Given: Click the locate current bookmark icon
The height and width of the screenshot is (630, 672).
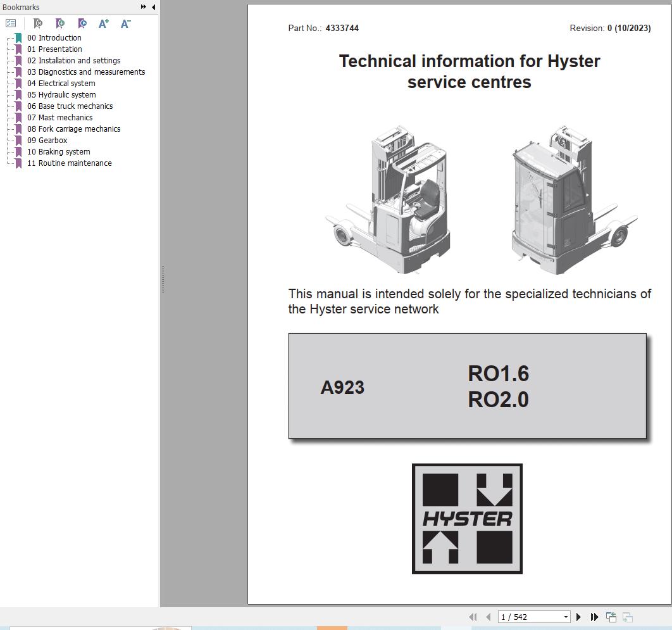Looking at the screenshot, I should coord(82,23).
